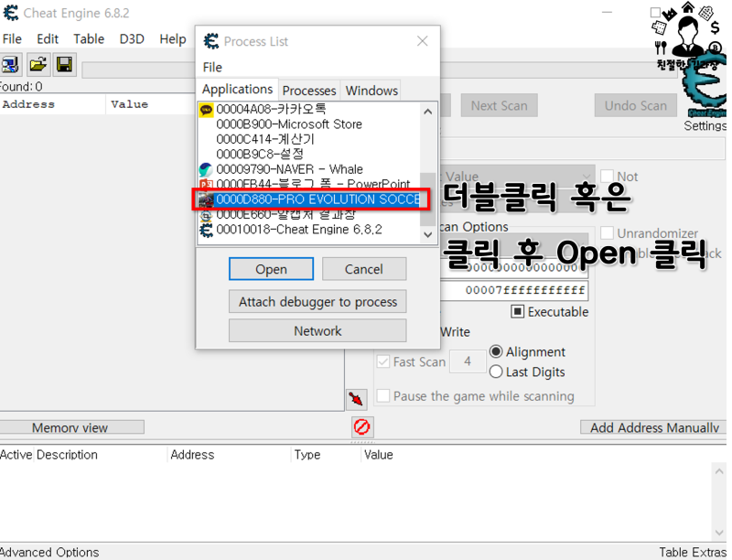The height and width of the screenshot is (560, 732).
Task: Click the process list scroll down arrow
Action: click(x=427, y=235)
